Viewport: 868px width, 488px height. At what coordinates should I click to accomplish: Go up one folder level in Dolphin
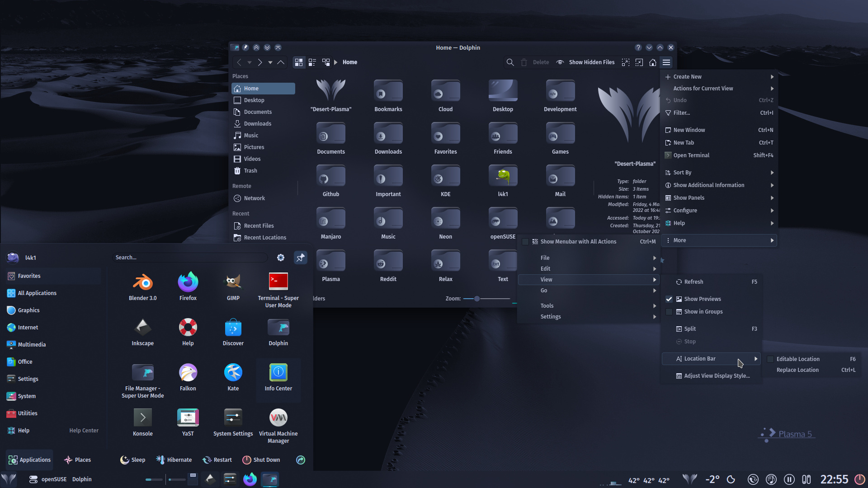point(281,62)
